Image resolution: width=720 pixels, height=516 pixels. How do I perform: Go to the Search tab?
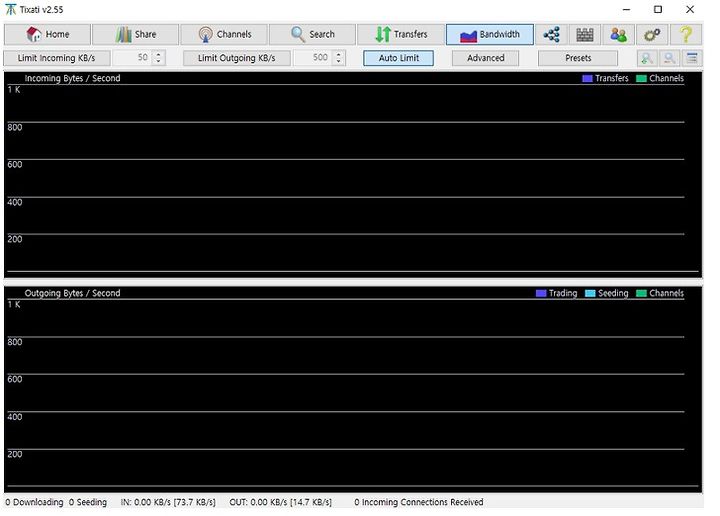pyautogui.click(x=312, y=34)
